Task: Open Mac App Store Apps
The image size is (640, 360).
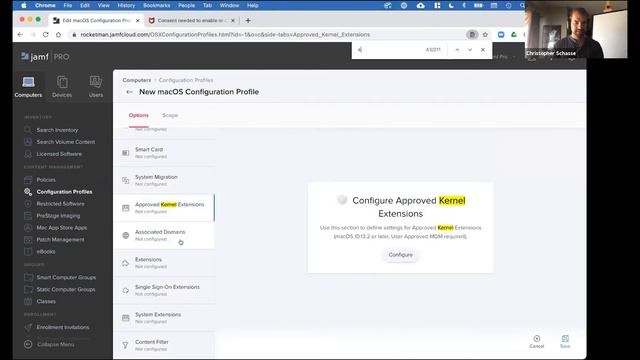Action: coord(62,228)
